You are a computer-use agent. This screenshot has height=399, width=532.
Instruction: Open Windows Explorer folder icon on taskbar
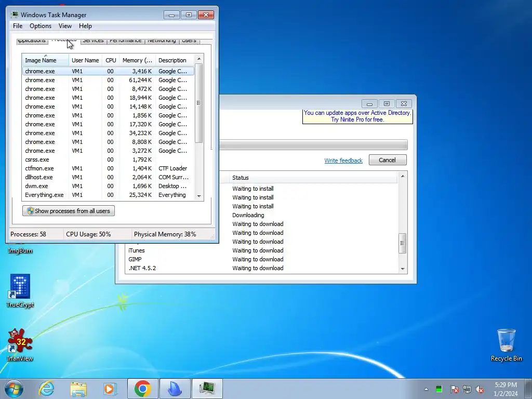click(78, 389)
